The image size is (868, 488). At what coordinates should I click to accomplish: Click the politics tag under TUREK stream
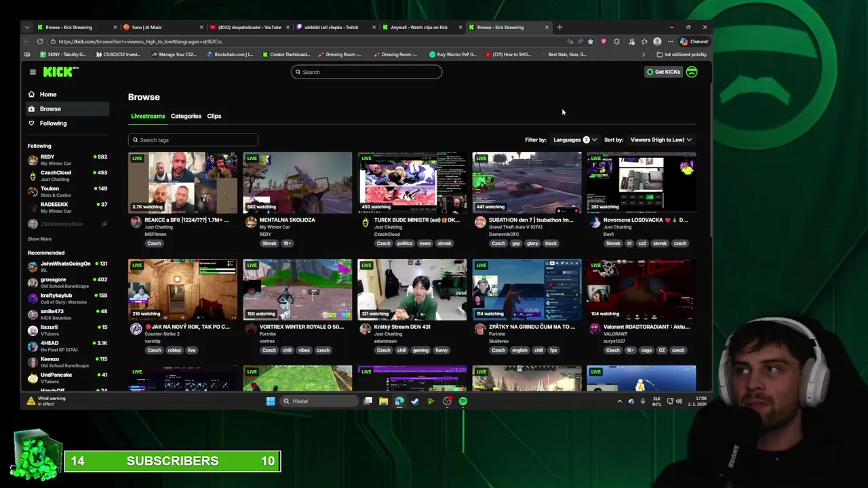pyautogui.click(x=405, y=243)
